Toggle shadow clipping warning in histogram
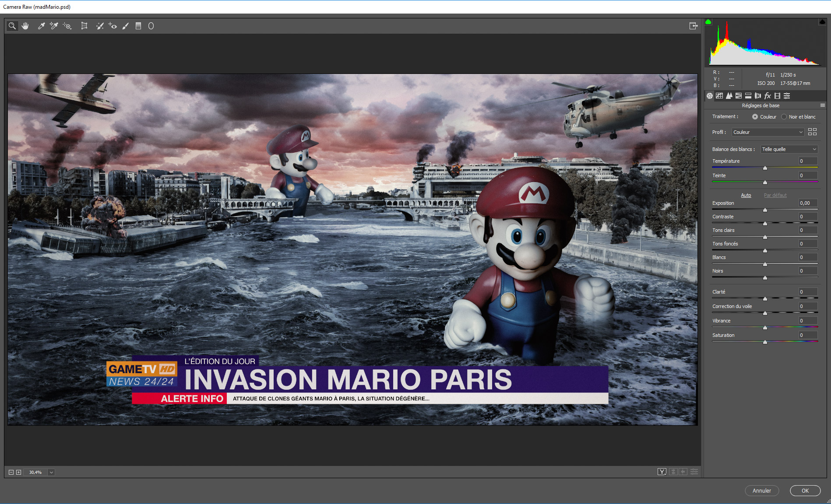Viewport: 831px width, 504px height. coord(708,22)
